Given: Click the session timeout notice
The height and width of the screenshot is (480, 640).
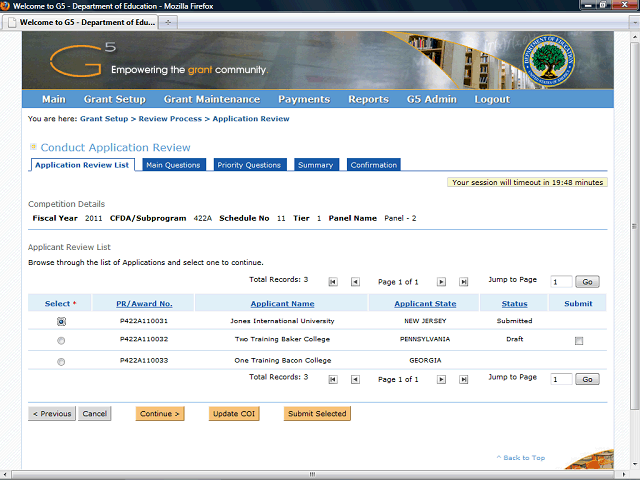Looking at the screenshot, I should [527, 182].
